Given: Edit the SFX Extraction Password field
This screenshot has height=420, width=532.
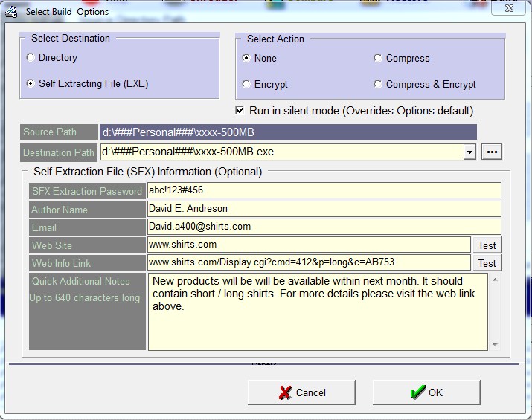Looking at the screenshot, I should 324,190.
